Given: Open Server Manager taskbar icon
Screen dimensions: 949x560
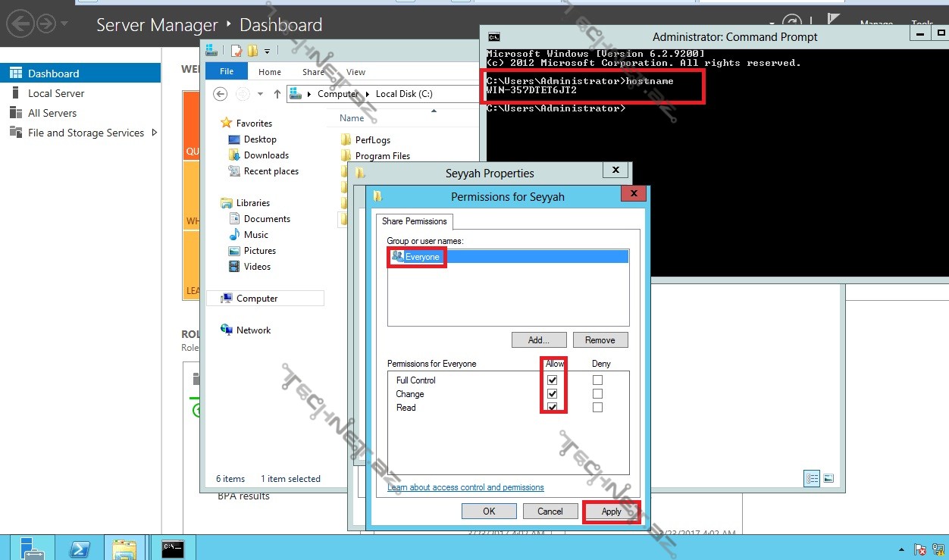Looking at the screenshot, I should point(32,549).
